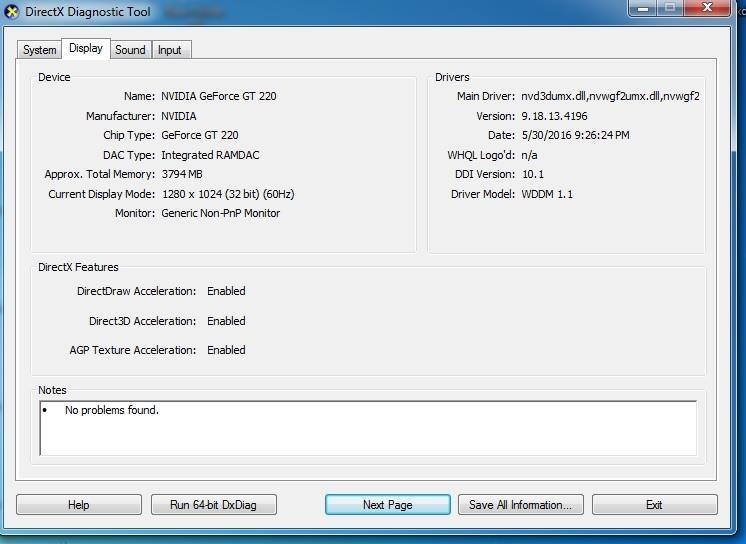This screenshot has width=746, height=544.
Task: Click DAC Type value 'Integrated RAMDAC'
Action: tap(210, 155)
